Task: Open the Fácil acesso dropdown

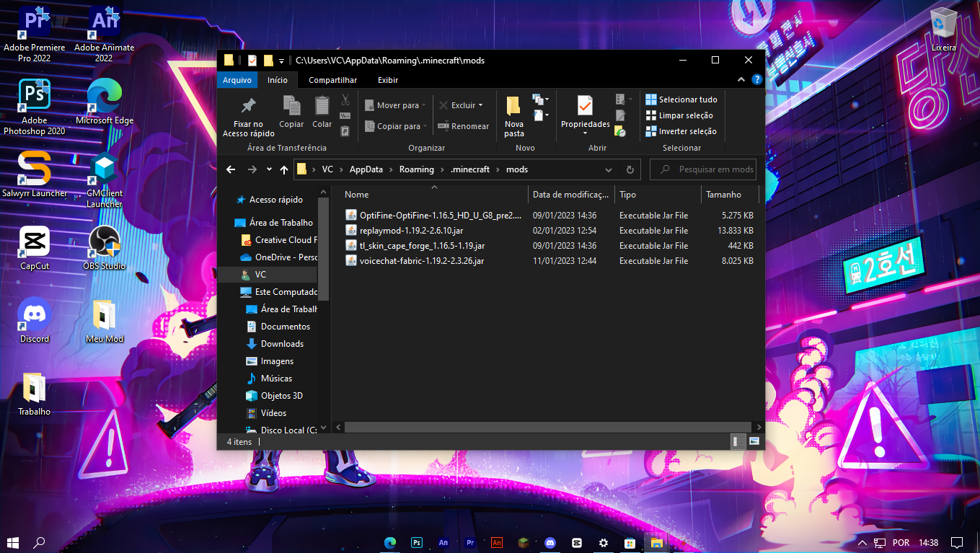Action: tap(541, 115)
